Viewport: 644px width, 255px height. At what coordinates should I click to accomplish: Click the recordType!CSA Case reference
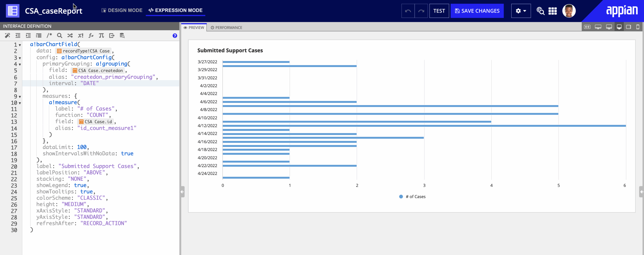click(x=83, y=51)
